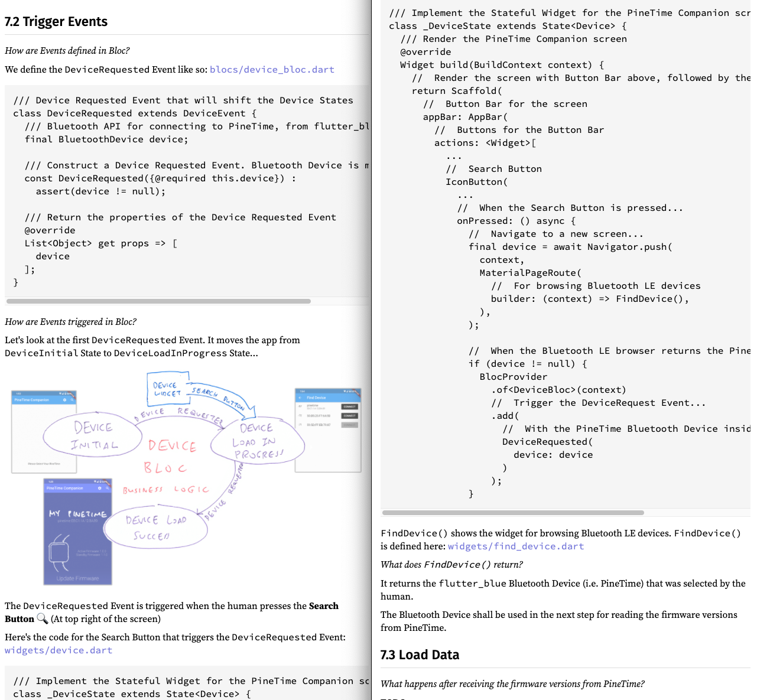Click the scrollbar under the _DeviceState code block
Image resolution: width=757 pixels, height=700 pixels.
pos(513,513)
